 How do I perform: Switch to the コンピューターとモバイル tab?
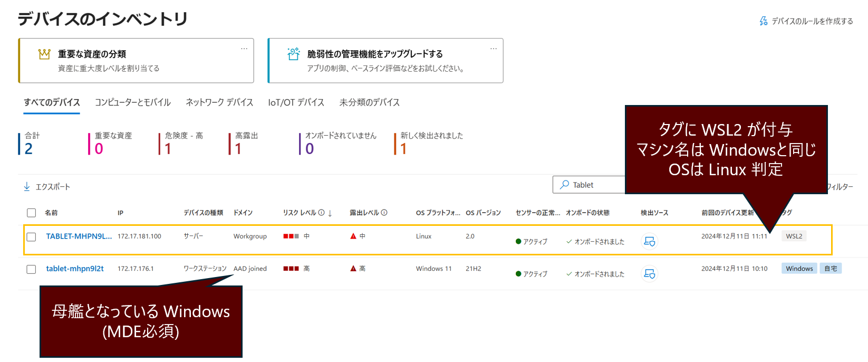pyautogui.click(x=133, y=102)
